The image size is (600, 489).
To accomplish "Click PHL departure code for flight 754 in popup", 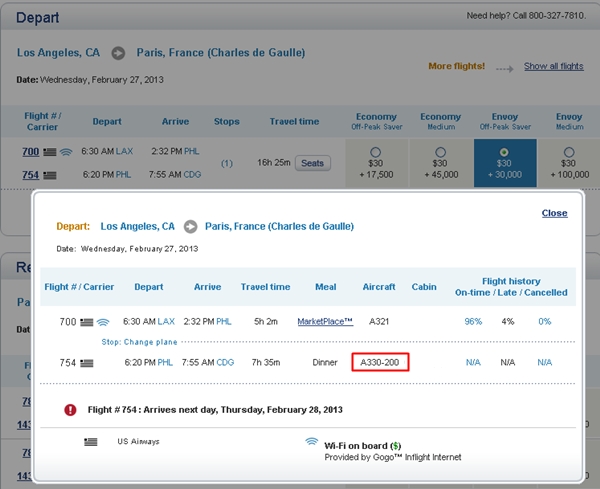I will (x=165, y=362).
